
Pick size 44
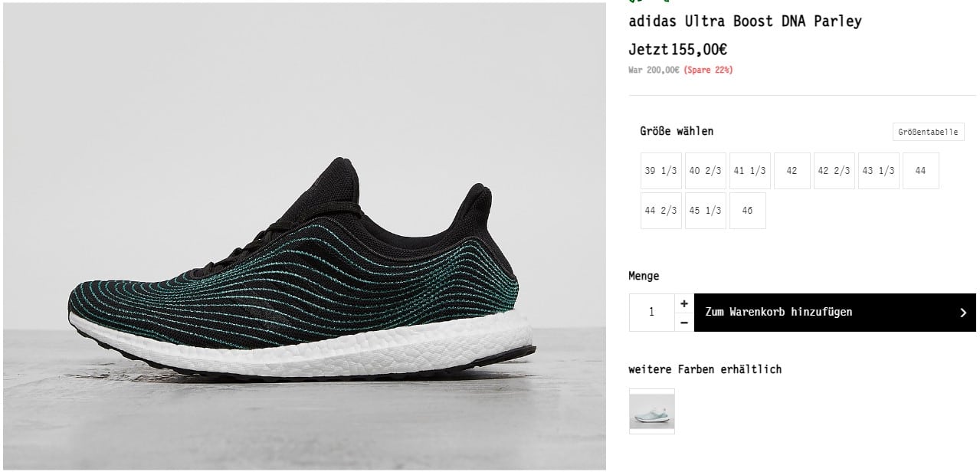[920, 171]
